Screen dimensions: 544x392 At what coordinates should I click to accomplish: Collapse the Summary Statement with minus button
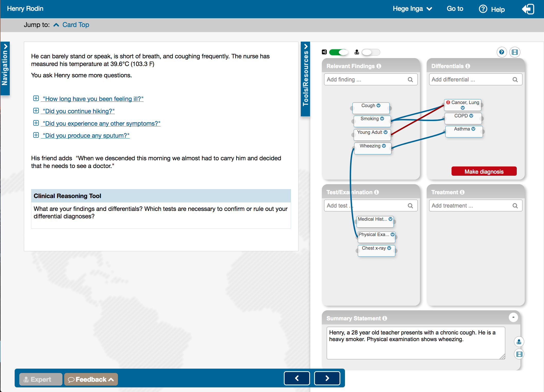click(x=513, y=317)
